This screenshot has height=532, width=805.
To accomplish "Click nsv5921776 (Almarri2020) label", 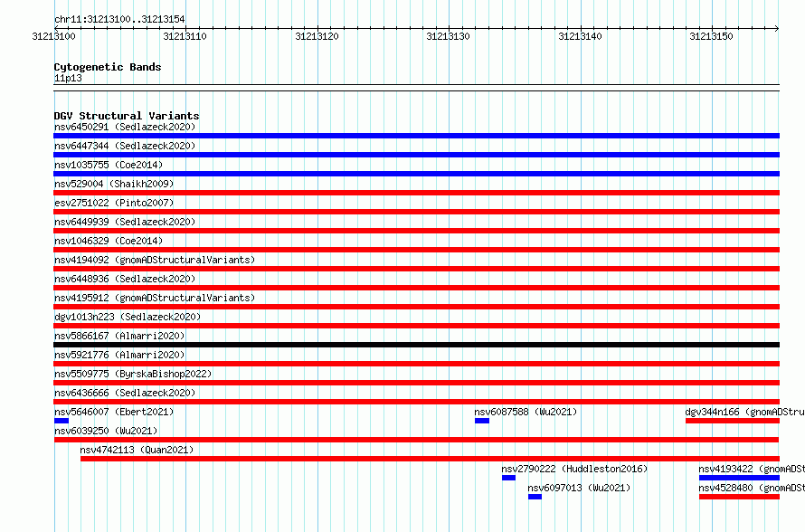I will (119, 355).
